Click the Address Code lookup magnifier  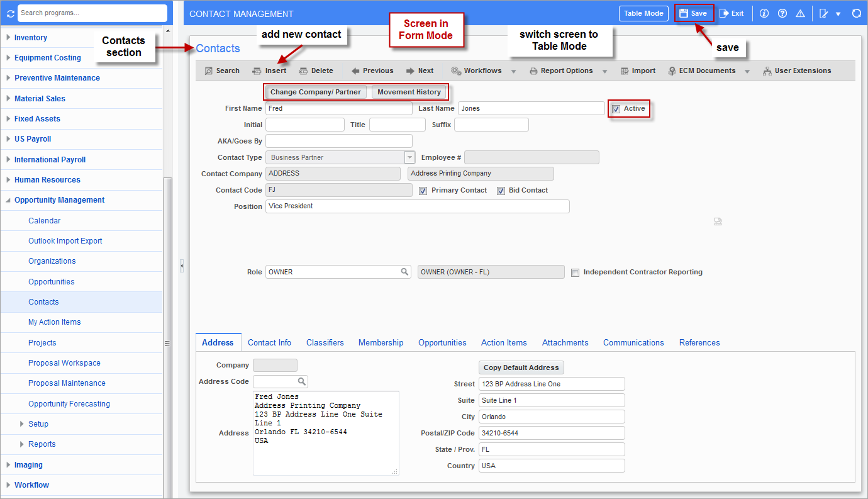[302, 381]
